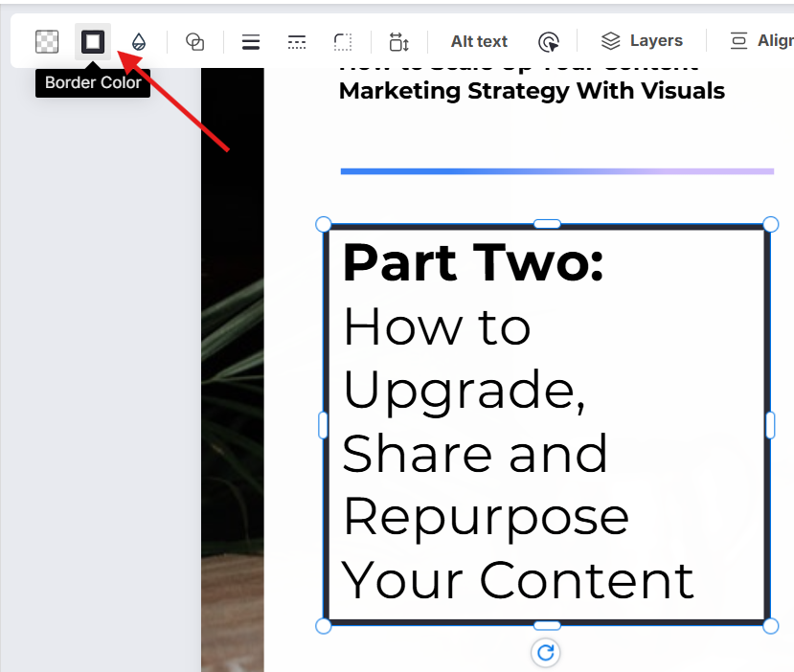Click the interaction cursor icon
Image resolution: width=794 pixels, height=672 pixels.
tap(549, 42)
